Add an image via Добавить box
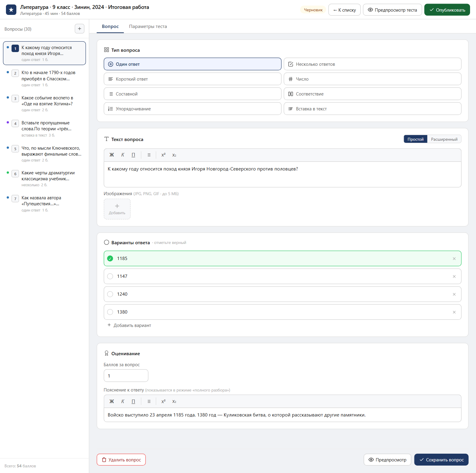The image size is (476, 473). (117, 209)
